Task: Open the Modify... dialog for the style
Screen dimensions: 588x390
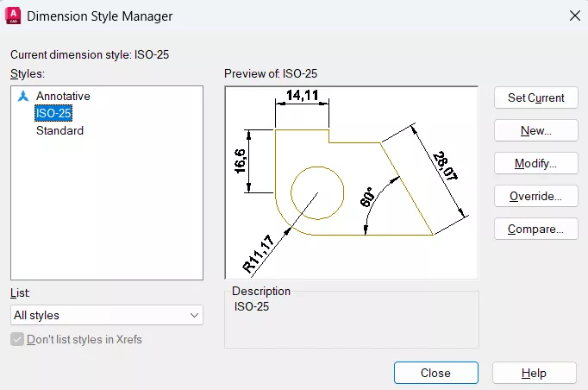Action: point(535,163)
